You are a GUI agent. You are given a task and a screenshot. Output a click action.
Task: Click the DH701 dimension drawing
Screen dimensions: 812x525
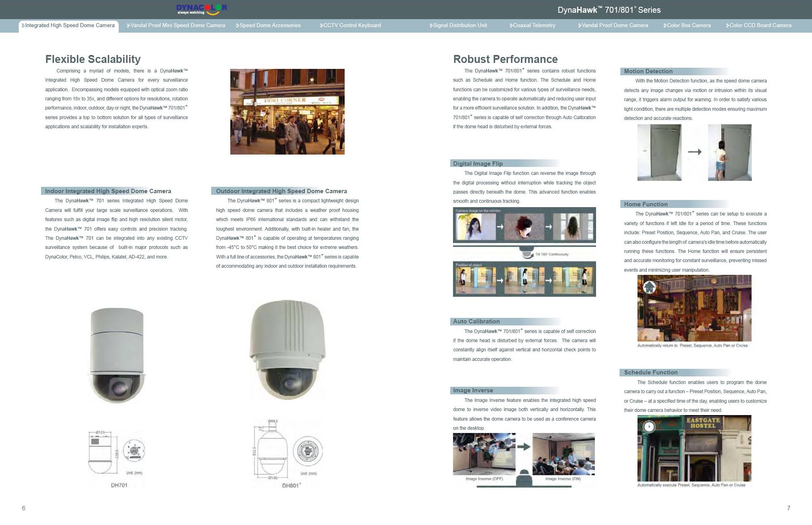tap(116, 453)
